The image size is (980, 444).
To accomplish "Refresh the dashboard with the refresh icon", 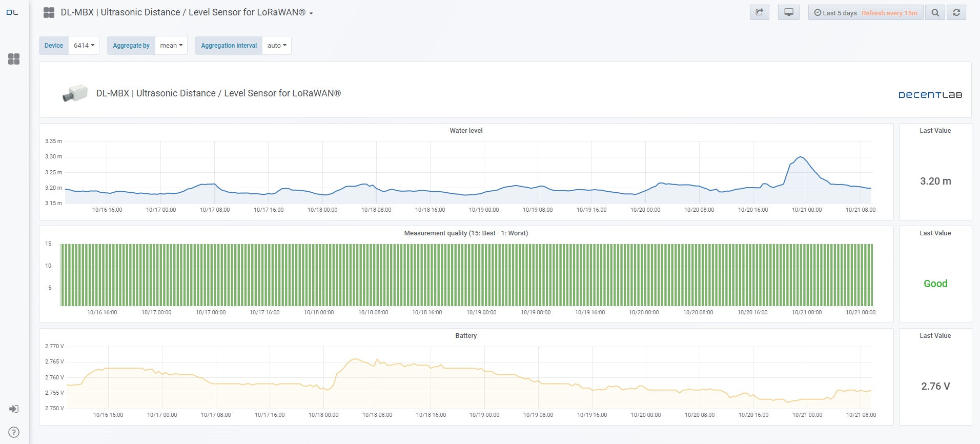I will [x=956, y=13].
